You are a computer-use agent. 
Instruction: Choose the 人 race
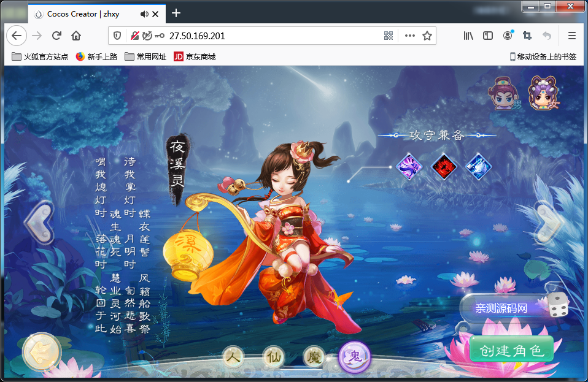(233, 357)
